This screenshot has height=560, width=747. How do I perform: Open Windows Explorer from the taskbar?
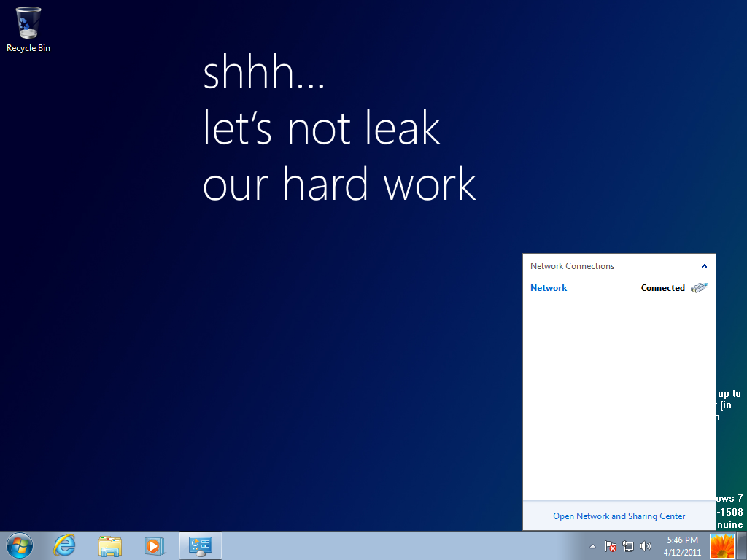pos(110,545)
